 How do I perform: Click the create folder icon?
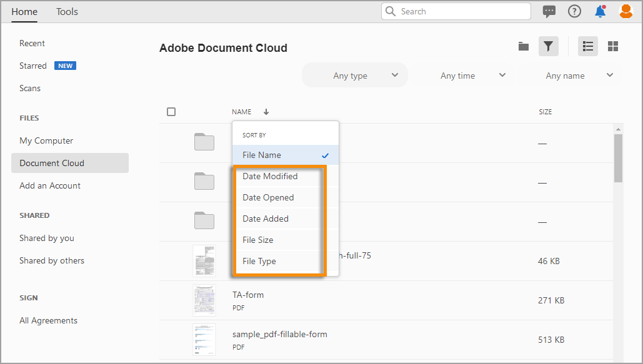coord(523,46)
